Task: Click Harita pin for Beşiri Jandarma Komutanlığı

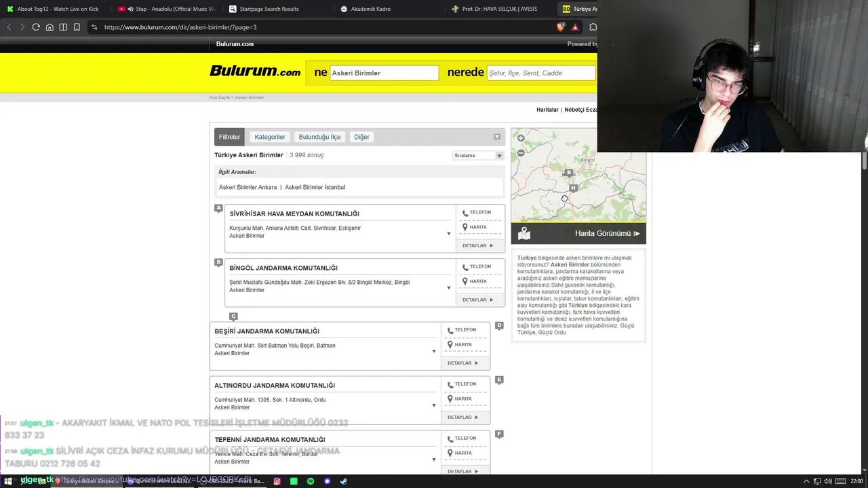Action: tap(450, 344)
